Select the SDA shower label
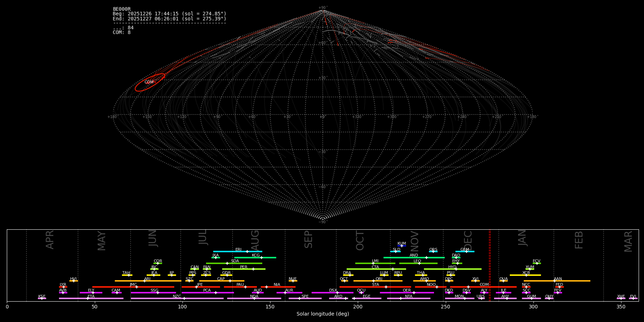The width and height of the screenshot is (644, 322). click(235, 261)
